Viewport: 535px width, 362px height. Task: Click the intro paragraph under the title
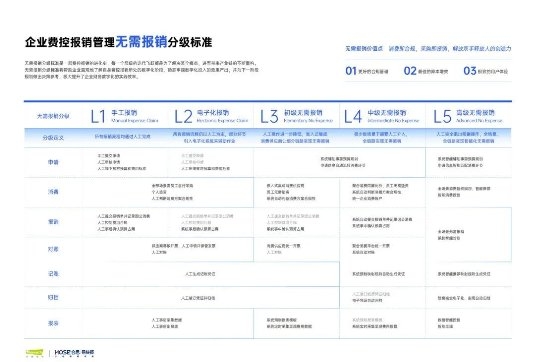point(141,70)
